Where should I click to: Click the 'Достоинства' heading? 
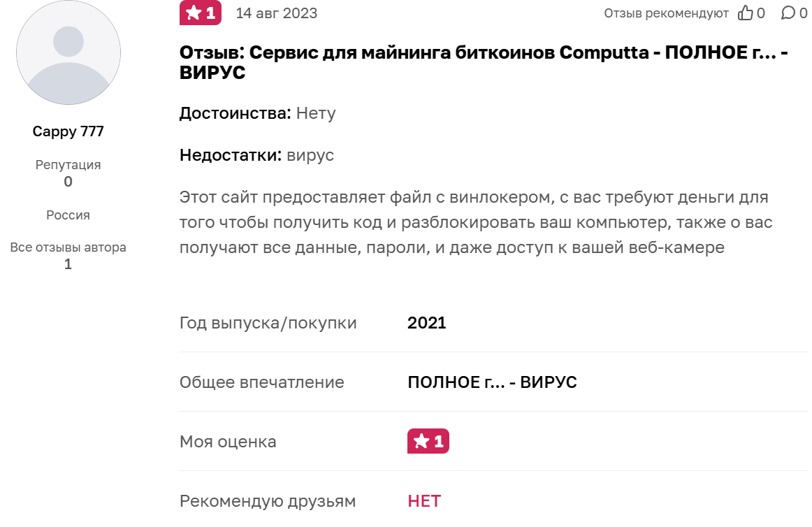pos(235,113)
